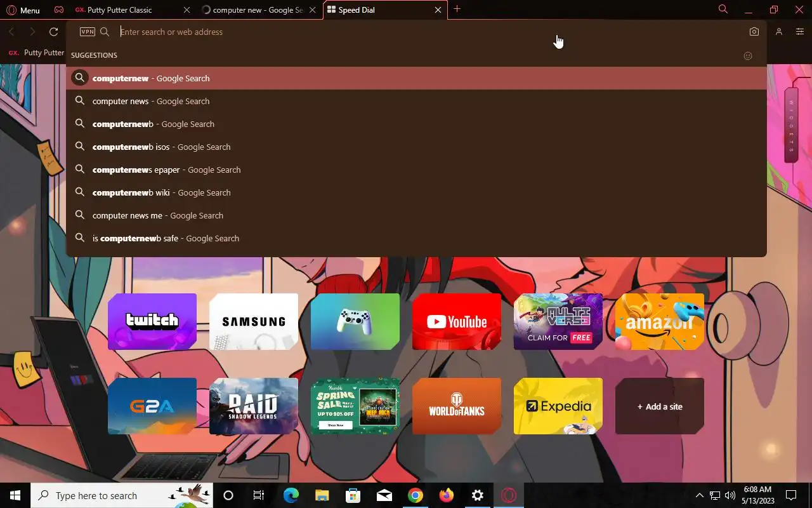Open the Mail app from taskbar

pos(384,495)
